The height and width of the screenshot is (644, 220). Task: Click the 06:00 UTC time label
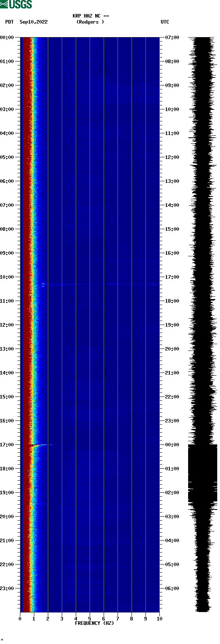point(172,589)
